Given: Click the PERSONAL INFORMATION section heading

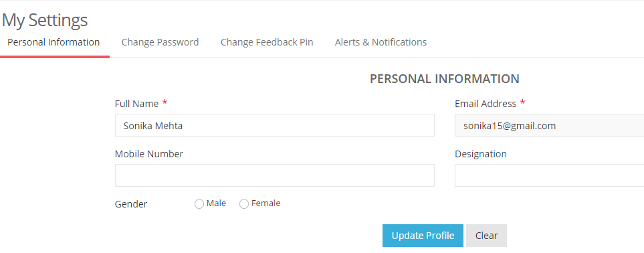Looking at the screenshot, I should pyautogui.click(x=445, y=79).
